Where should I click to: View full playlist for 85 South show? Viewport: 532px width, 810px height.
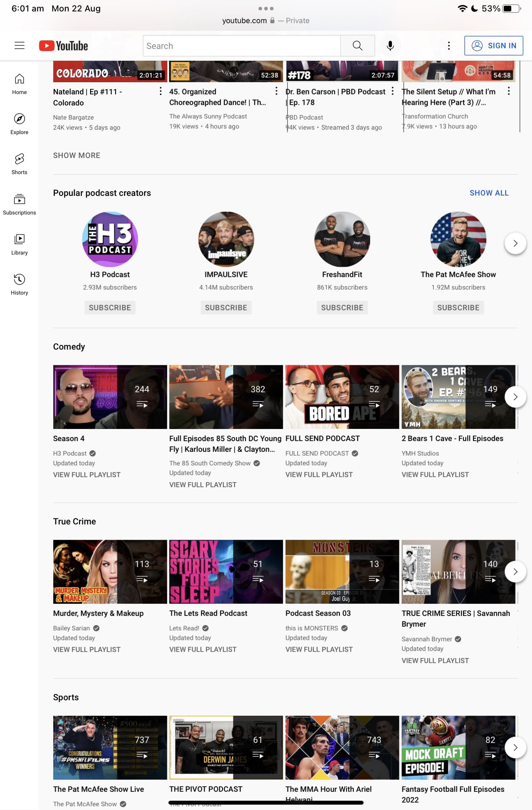tap(203, 485)
